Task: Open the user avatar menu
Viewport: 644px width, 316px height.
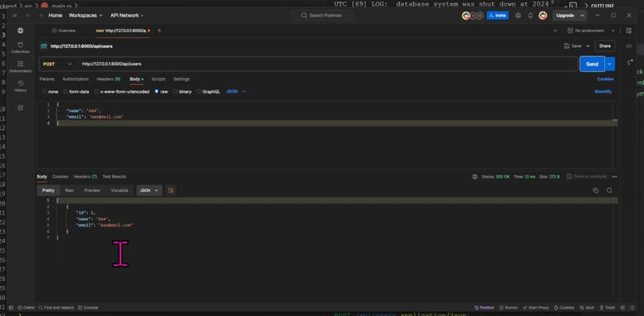Action: (x=543, y=15)
